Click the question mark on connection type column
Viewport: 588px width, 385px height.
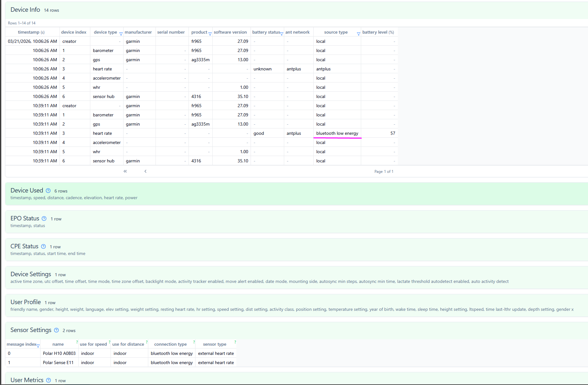point(194,342)
